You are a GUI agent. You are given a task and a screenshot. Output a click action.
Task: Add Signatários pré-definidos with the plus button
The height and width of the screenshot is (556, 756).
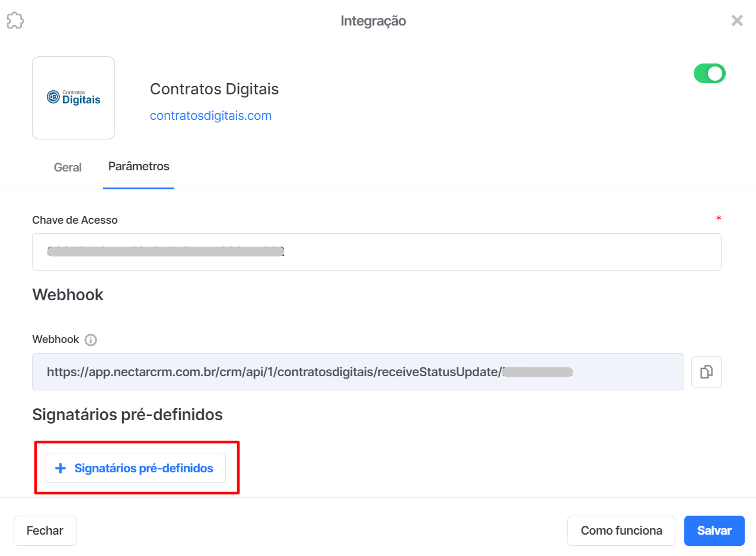point(136,468)
